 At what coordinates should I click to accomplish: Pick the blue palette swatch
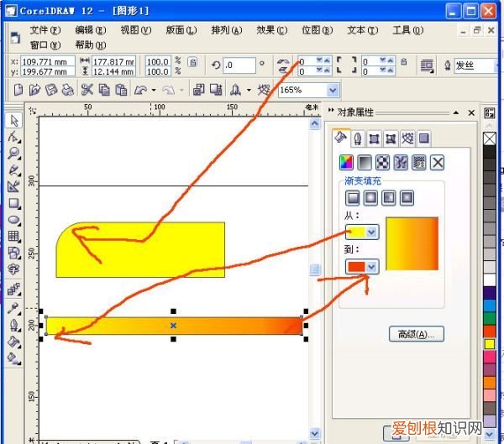click(x=490, y=306)
